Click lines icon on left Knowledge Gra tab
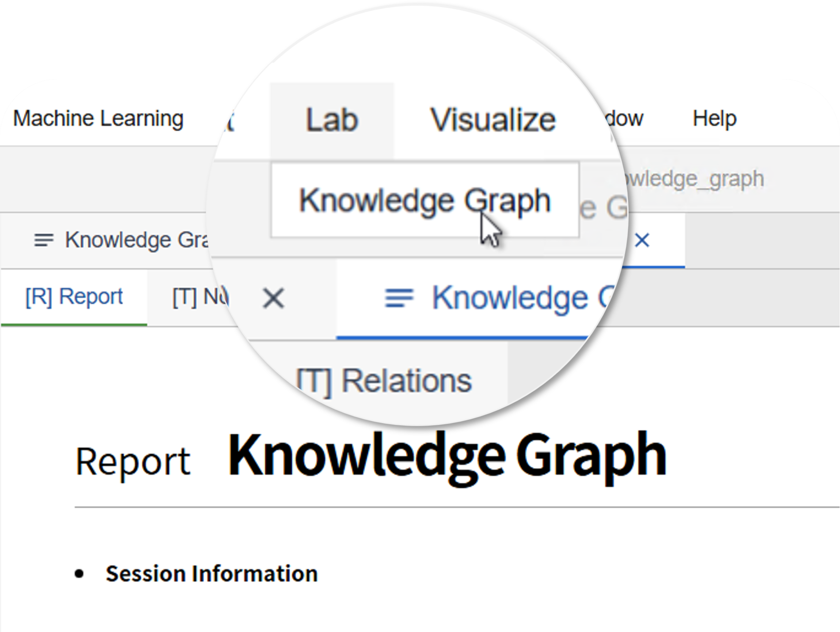The height and width of the screenshot is (632, 840). (44, 240)
